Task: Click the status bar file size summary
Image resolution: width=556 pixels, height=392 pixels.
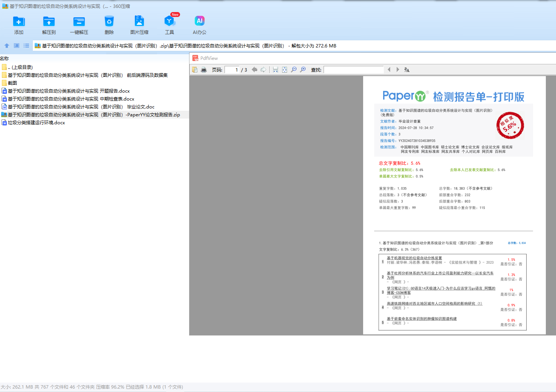Action: tap(92, 387)
